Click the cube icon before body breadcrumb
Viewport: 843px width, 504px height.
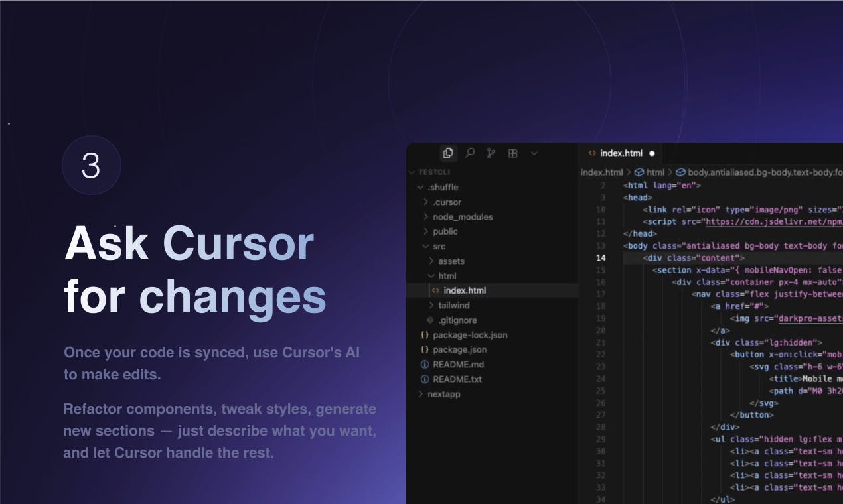click(681, 172)
